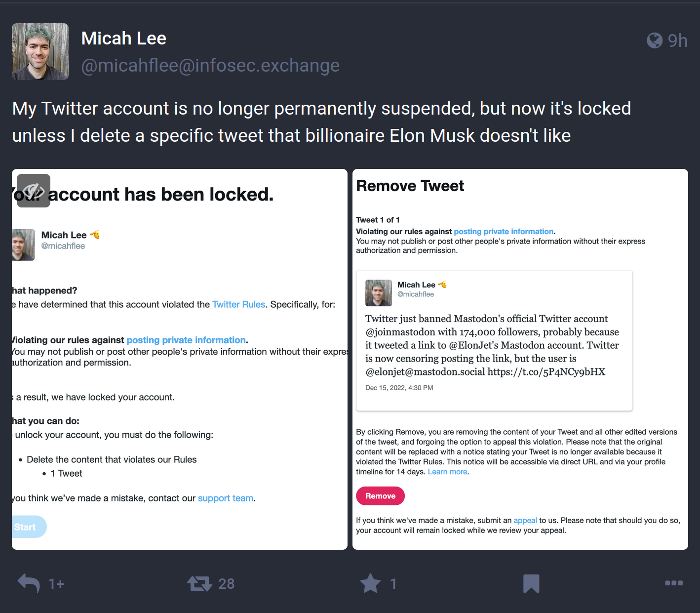Open the three-dot more options menu
Image resolution: width=700 pixels, height=613 pixels.
tap(674, 583)
